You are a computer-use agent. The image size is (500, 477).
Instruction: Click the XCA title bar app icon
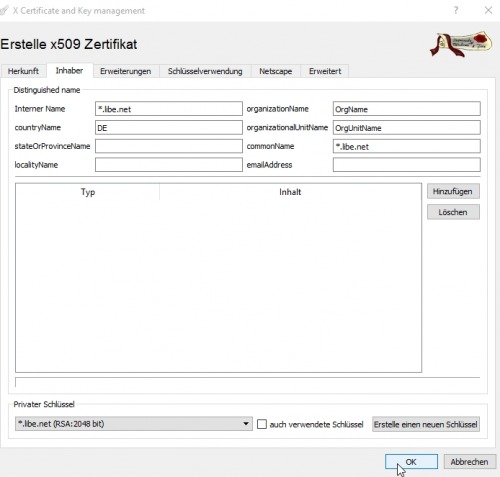[4, 10]
